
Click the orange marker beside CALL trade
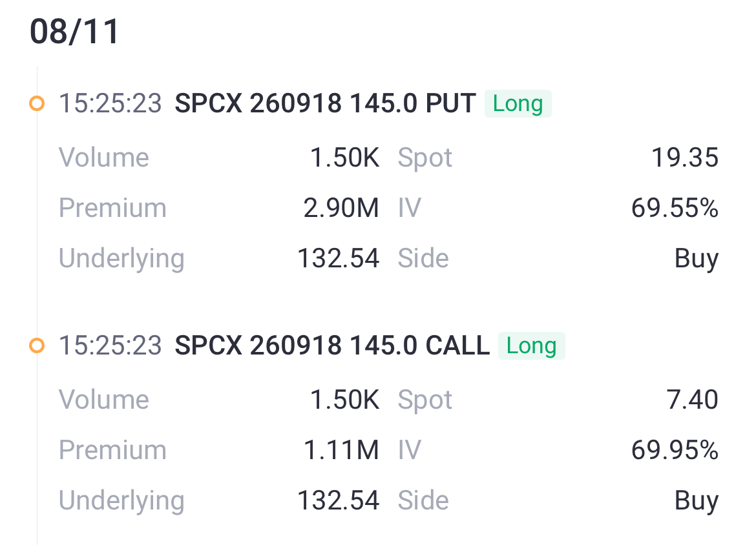37,345
